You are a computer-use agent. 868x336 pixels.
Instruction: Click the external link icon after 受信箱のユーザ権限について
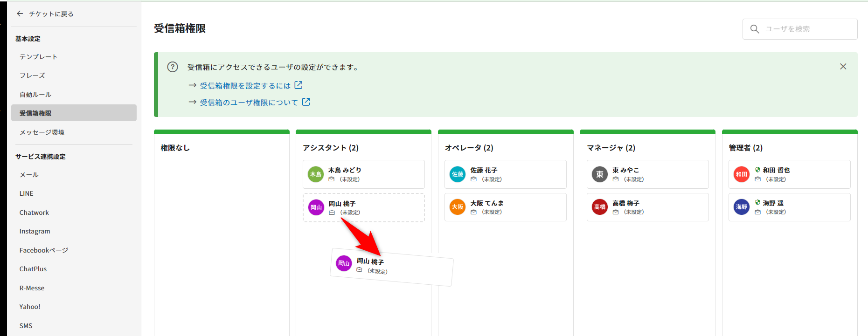(x=306, y=102)
